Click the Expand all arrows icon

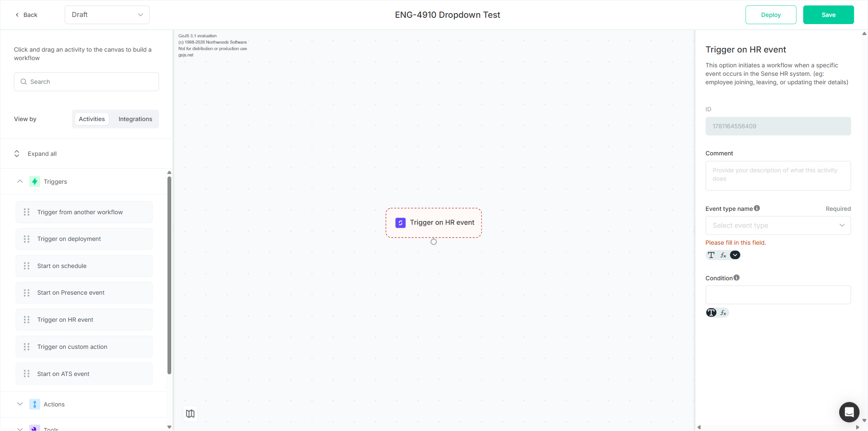(17, 154)
